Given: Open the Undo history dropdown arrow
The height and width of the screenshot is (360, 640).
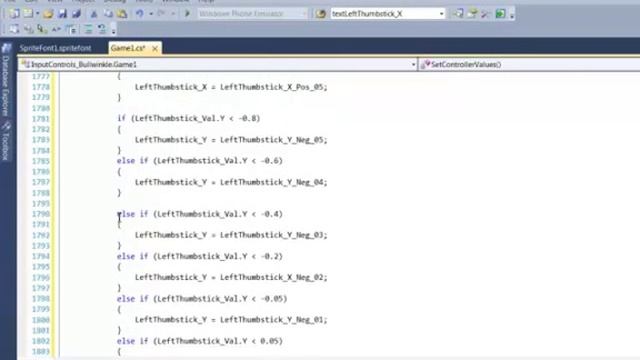Looking at the screenshot, I should point(151,14).
